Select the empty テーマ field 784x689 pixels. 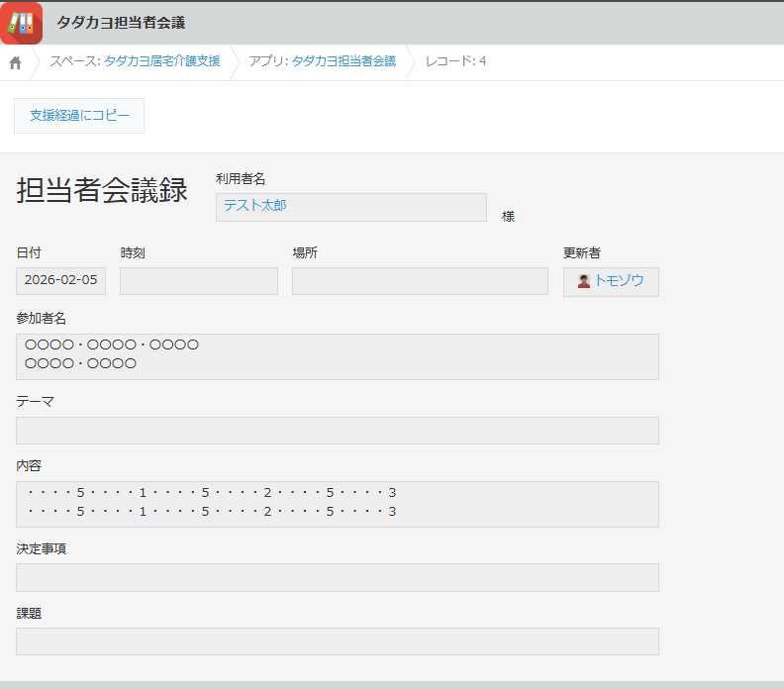pyautogui.click(x=337, y=431)
